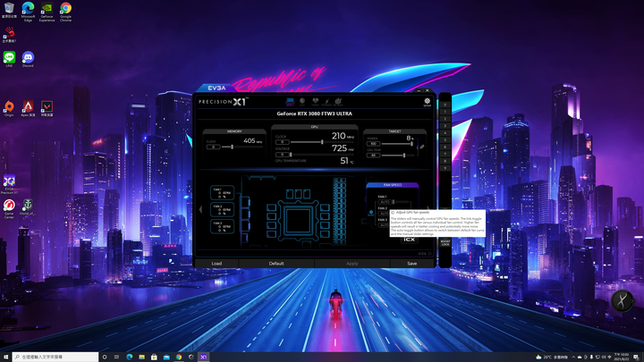Screen dimensions: 644x362
Task: Open the World of Warships shortcut
Action: (x=28, y=206)
